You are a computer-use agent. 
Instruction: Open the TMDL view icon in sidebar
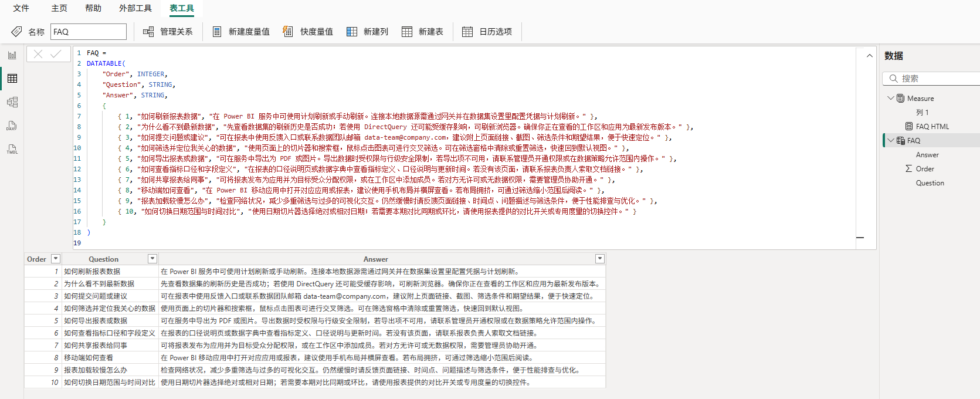point(12,149)
